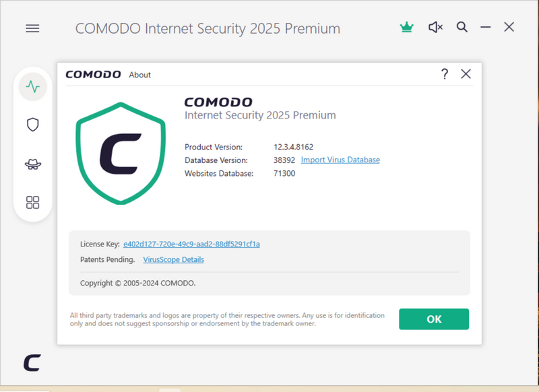Click the Import Virus Database link

pos(340,160)
